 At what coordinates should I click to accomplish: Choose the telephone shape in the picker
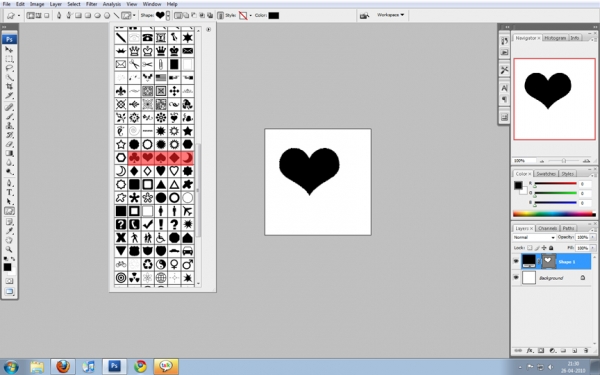[x=148, y=38]
